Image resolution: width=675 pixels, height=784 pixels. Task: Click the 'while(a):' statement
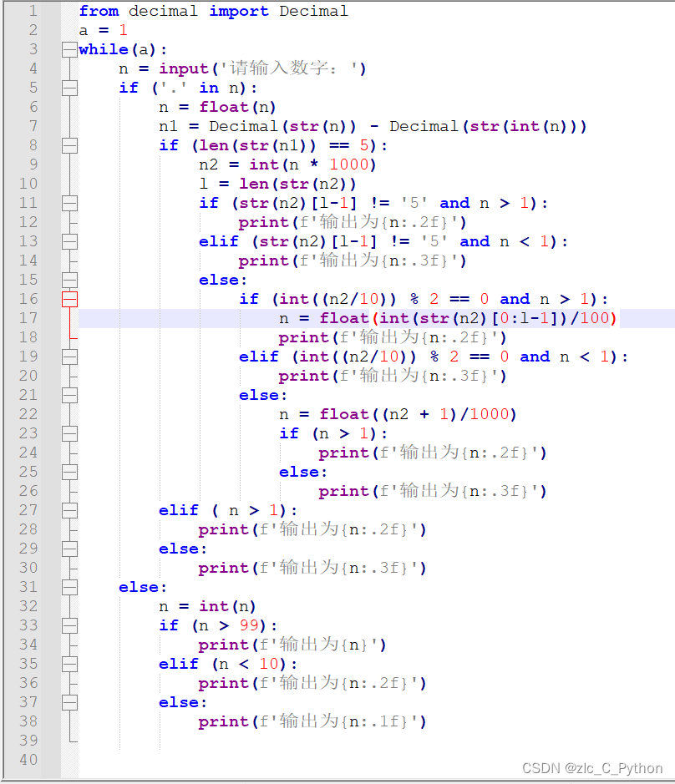pos(123,49)
